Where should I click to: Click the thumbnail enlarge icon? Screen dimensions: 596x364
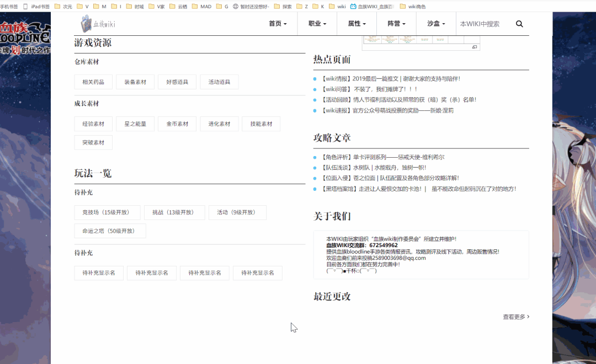tap(474, 47)
